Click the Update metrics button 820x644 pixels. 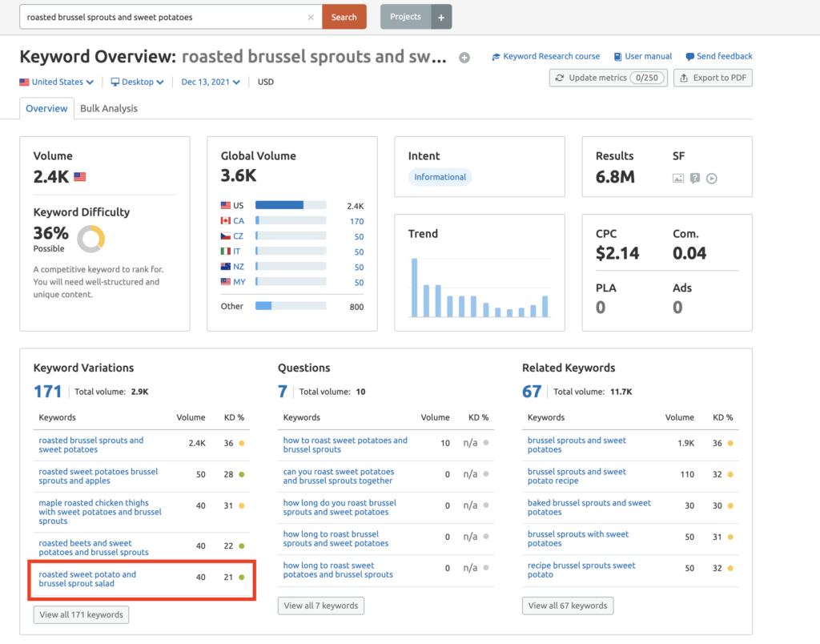pos(609,78)
